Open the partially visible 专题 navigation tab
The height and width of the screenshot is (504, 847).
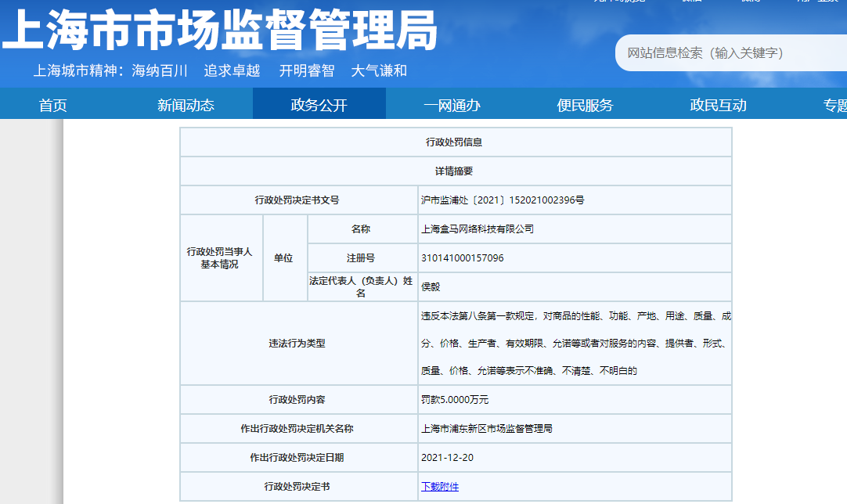pyautogui.click(x=835, y=105)
